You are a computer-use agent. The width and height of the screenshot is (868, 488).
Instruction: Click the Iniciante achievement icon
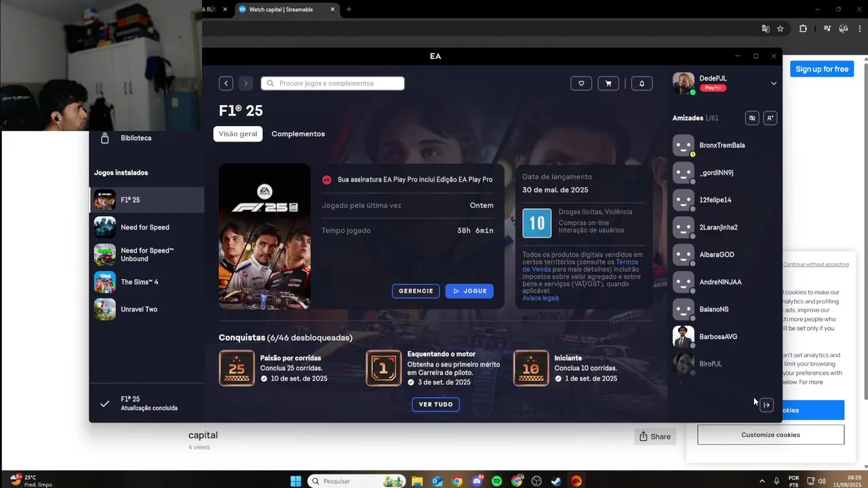pos(531,368)
